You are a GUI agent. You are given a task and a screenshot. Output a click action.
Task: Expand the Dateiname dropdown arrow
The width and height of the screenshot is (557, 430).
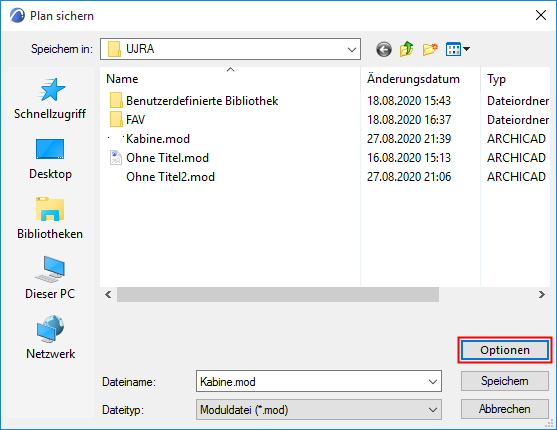tap(433, 381)
